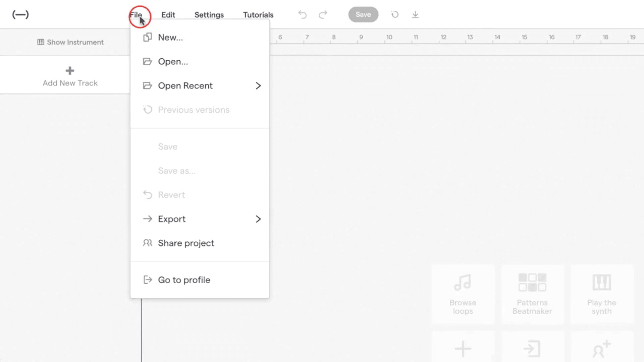Click bar 10 on the timeline ruler
This screenshot has height=362, width=644.
389,37
